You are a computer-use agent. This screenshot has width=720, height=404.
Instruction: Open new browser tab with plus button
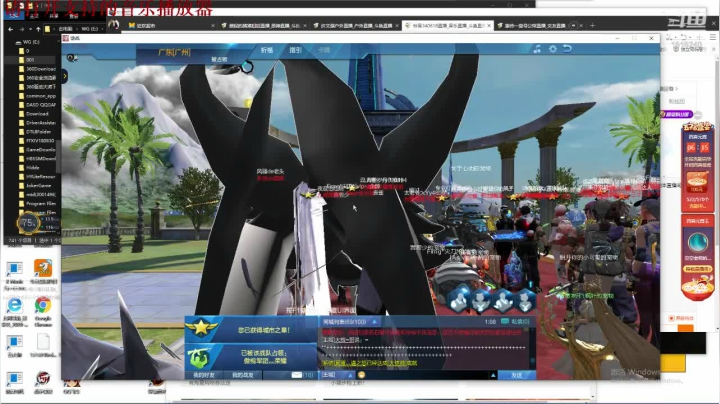point(592,25)
